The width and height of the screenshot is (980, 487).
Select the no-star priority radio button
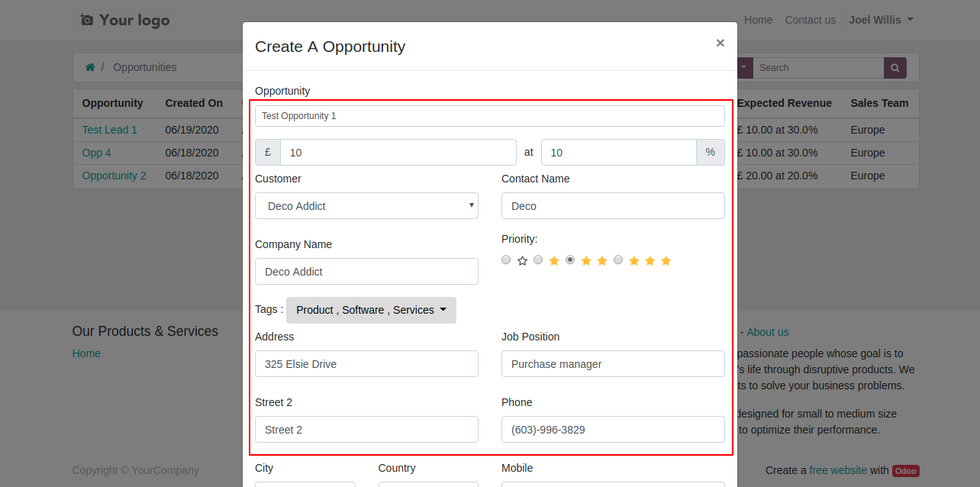506,260
